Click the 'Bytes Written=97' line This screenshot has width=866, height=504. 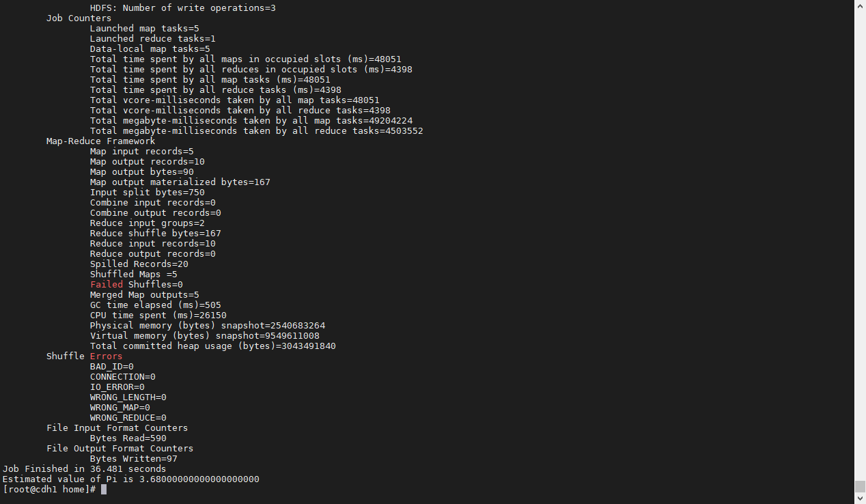point(134,459)
